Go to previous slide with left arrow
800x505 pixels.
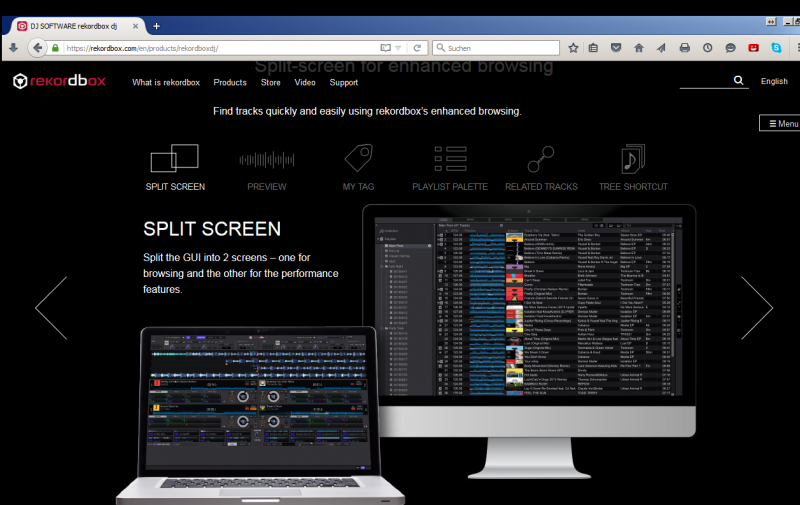pyautogui.click(x=51, y=308)
